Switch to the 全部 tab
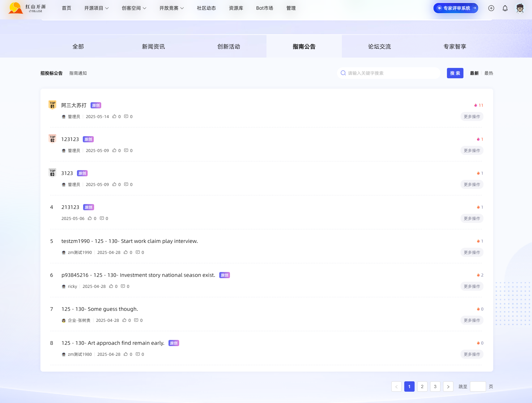Viewport: 532px width, 403px height. click(x=78, y=46)
